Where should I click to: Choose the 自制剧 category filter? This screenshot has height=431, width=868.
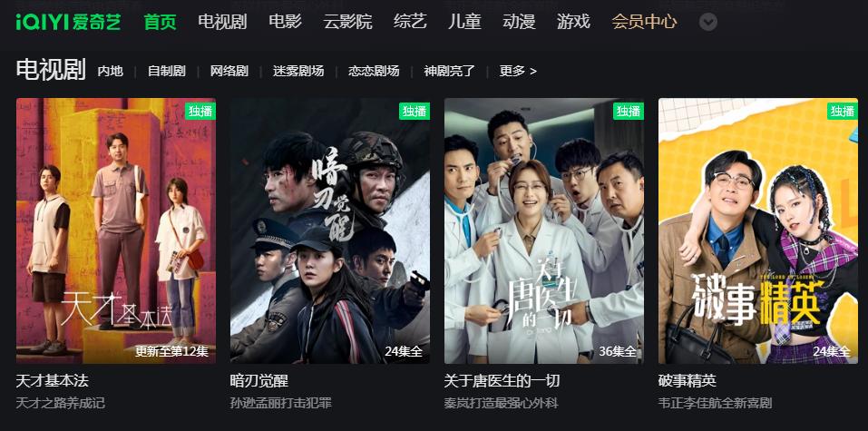[x=166, y=71]
